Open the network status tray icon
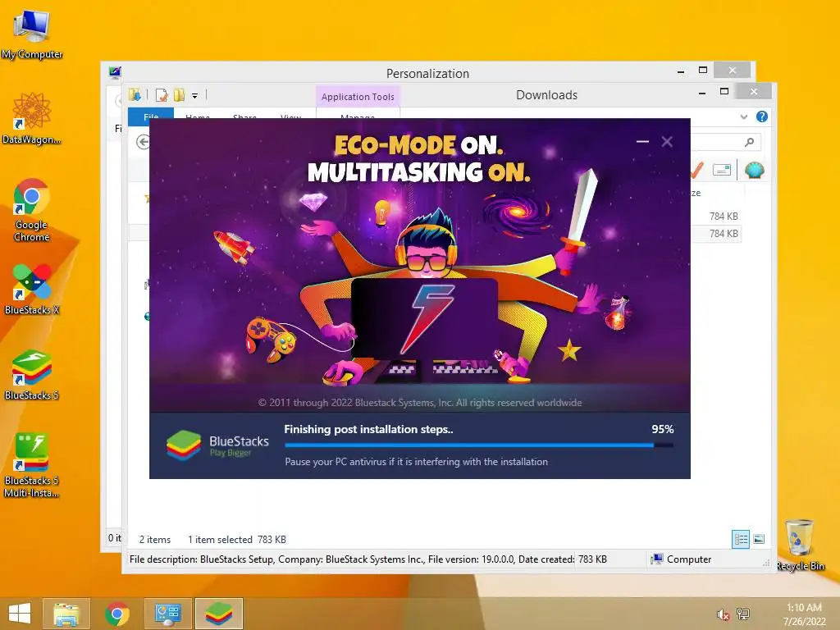840x630 pixels. [x=743, y=614]
